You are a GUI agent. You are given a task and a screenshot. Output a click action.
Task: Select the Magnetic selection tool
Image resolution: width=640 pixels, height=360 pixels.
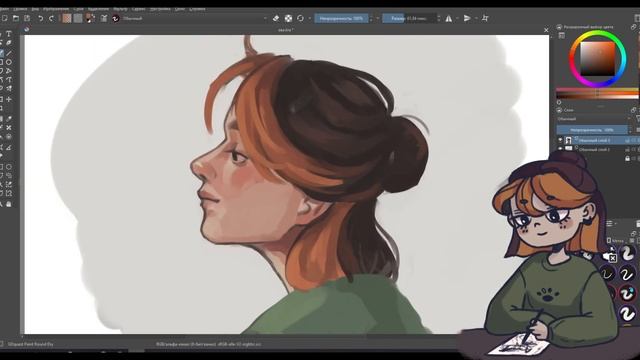[9, 193]
